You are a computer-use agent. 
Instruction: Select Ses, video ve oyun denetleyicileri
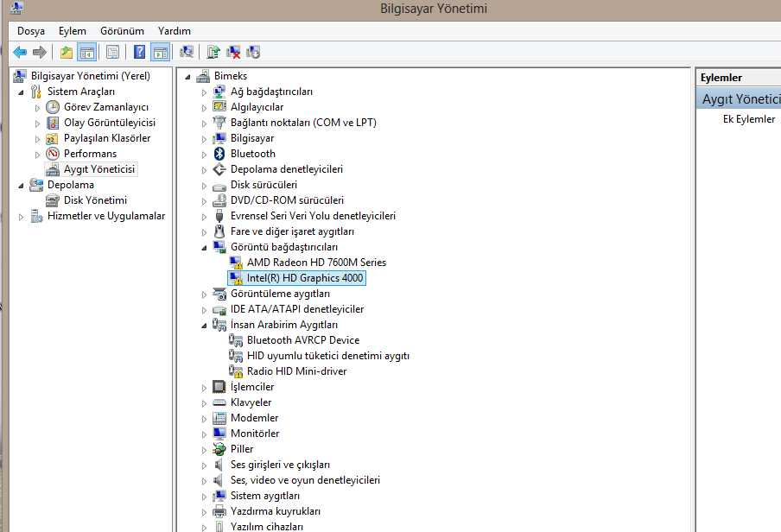click(x=305, y=480)
